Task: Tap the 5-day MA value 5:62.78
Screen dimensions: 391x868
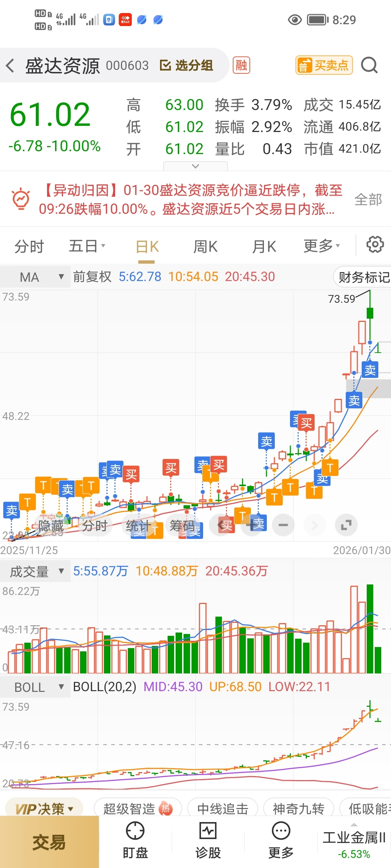Action: [140, 277]
